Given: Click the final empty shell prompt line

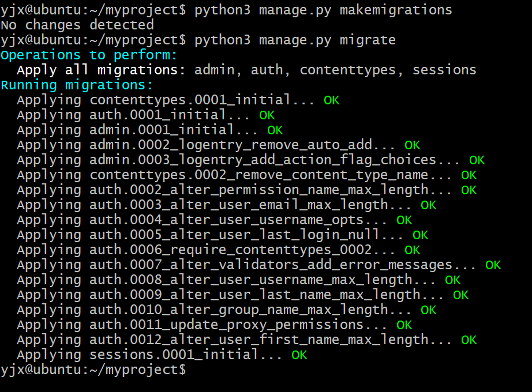Looking at the screenshot, I should click(x=93, y=370).
